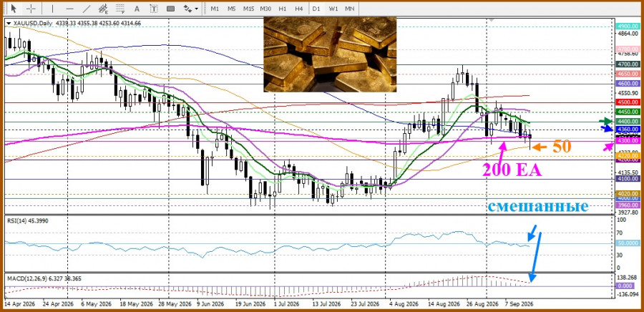644x312 pixels.
Task: Switch chart to M30 timeframe
Action: pyautogui.click(x=265, y=8)
